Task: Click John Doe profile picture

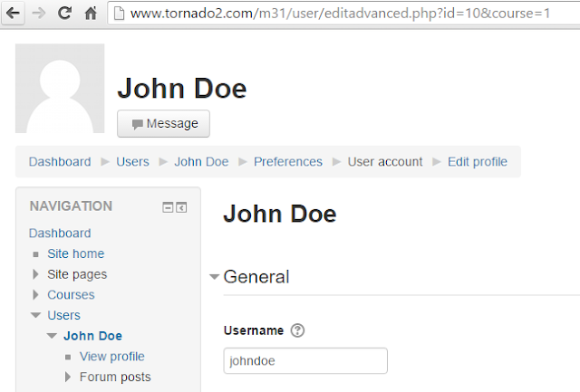Action: pos(60,89)
